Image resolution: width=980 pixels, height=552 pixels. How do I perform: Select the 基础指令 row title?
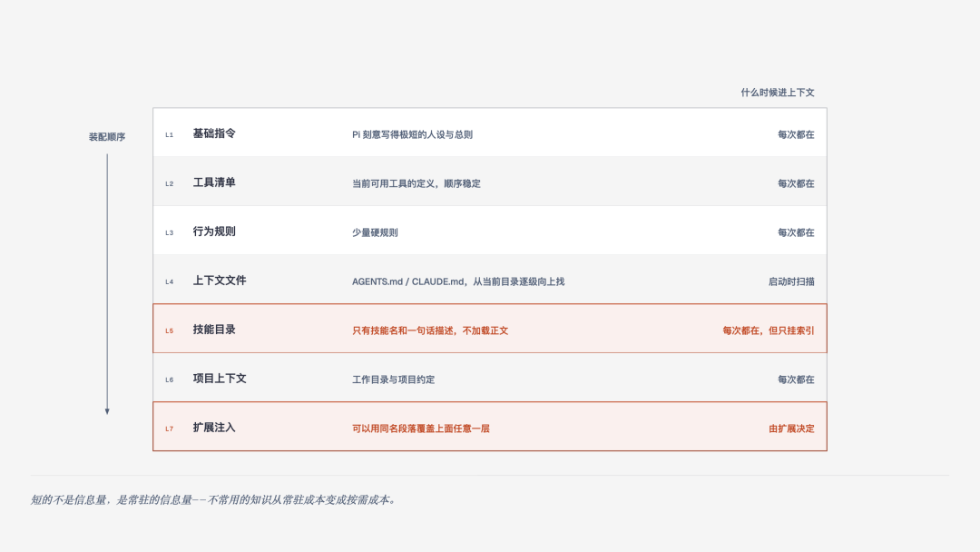(214, 133)
